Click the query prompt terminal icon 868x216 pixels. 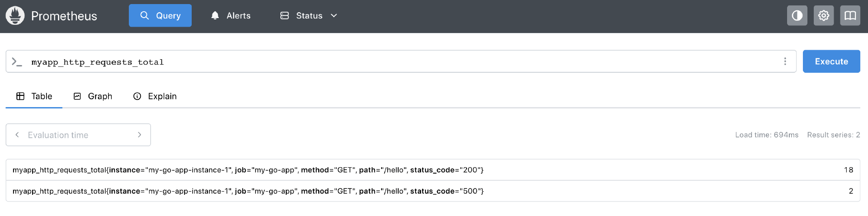click(17, 62)
